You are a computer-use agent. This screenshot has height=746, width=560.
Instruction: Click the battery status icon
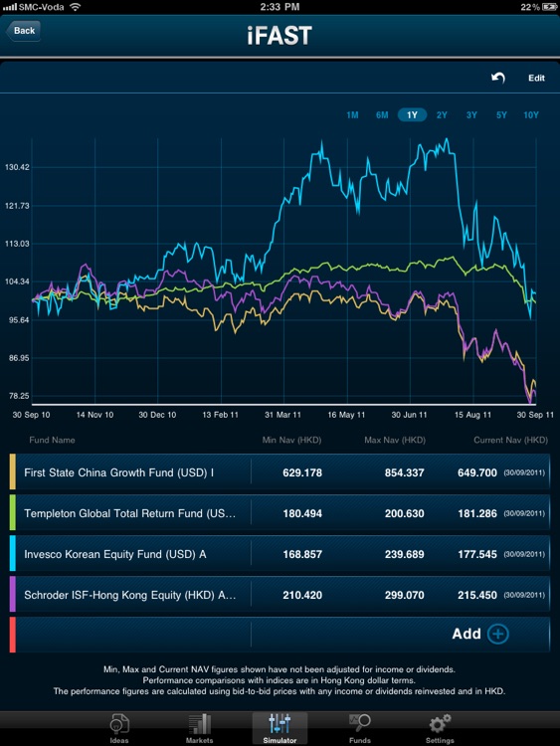549,7
